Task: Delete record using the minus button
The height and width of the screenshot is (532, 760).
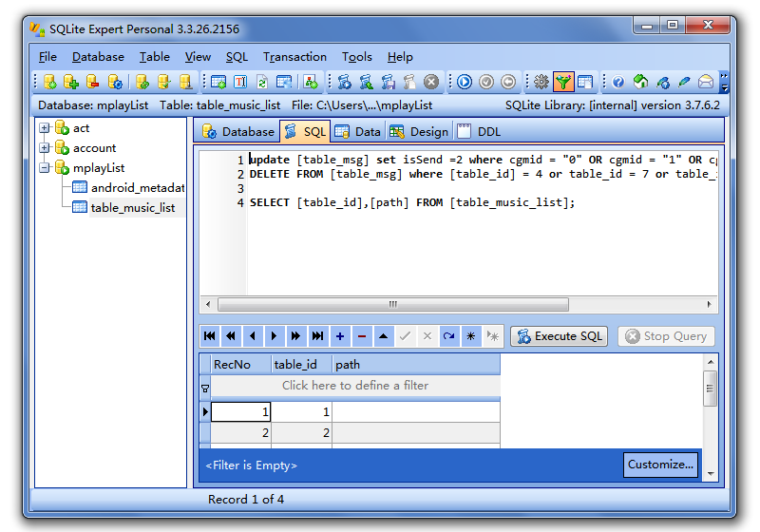Action: coord(362,335)
